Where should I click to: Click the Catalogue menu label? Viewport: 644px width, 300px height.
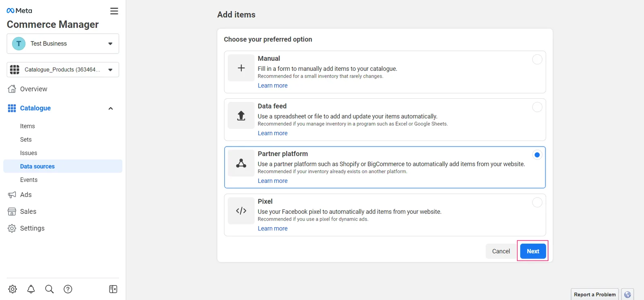click(x=35, y=108)
